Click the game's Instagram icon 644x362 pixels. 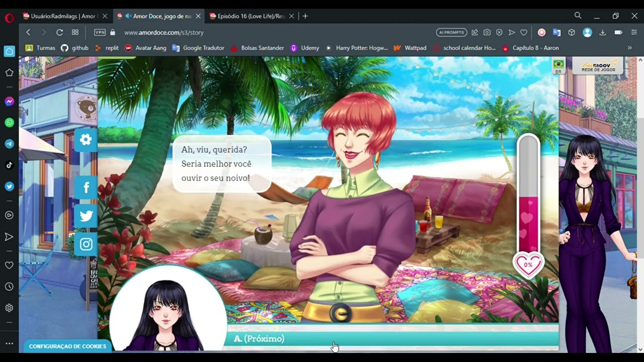86,244
